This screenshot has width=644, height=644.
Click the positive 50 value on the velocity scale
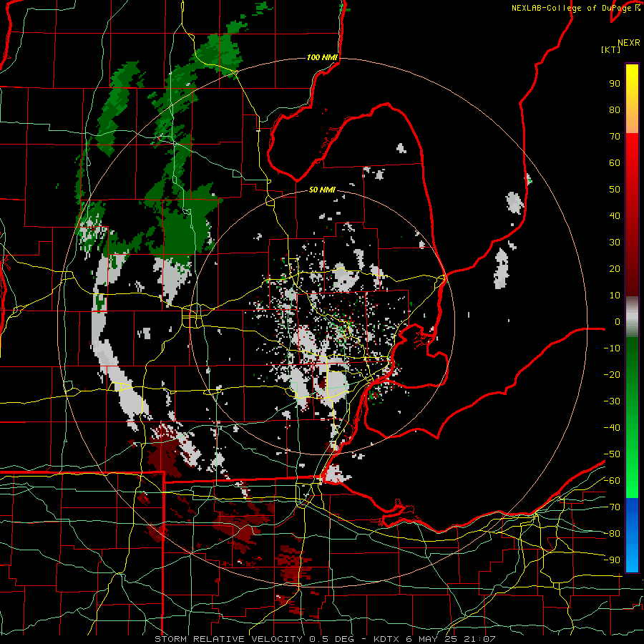coord(615,190)
